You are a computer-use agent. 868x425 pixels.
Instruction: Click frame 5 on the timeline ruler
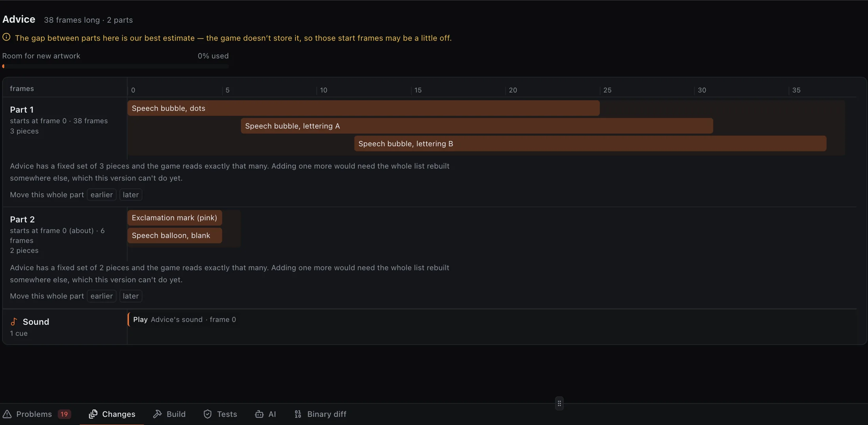click(227, 90)
